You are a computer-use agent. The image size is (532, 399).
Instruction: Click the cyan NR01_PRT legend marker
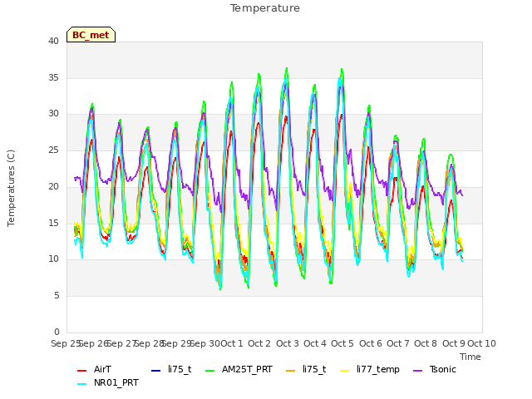coord(81,384)
